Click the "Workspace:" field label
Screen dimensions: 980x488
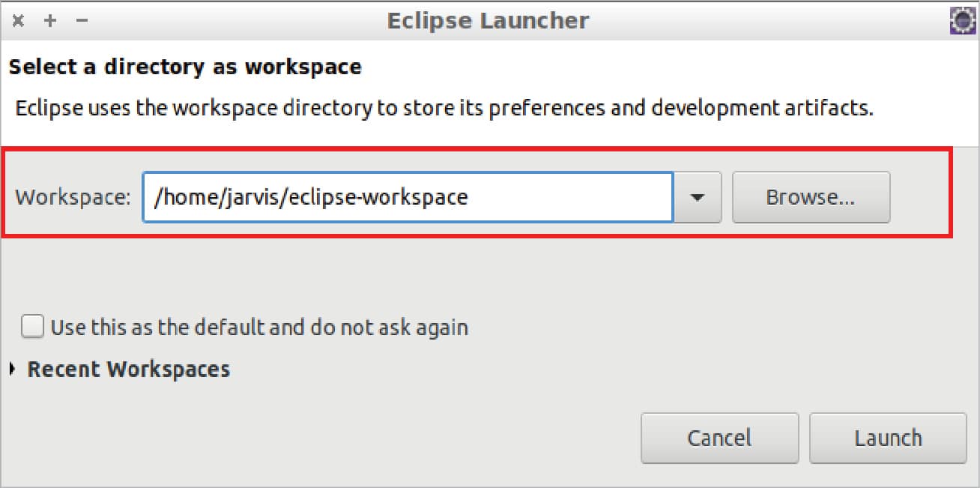73,197
